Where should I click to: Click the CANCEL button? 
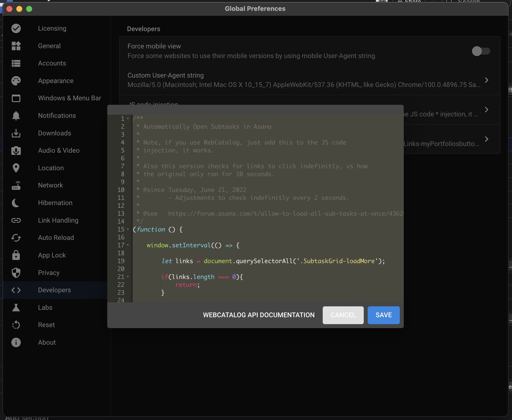click(x=343, y=315)
